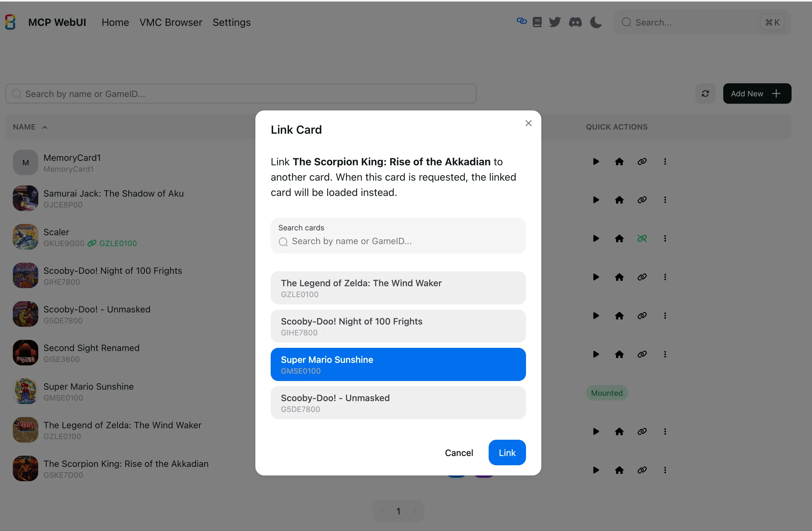Open the Discord icon link
812x531 pixels.
pos(575,22)
